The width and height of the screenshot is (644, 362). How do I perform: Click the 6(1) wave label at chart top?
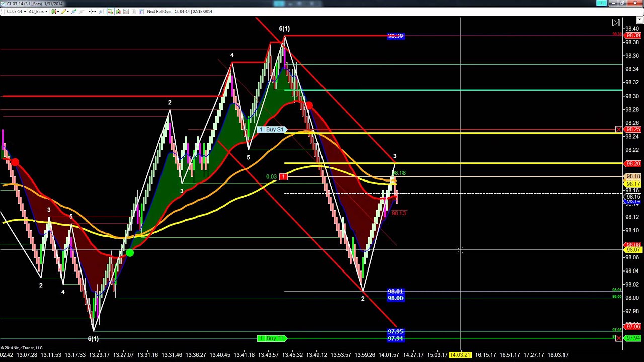(284, 29)
